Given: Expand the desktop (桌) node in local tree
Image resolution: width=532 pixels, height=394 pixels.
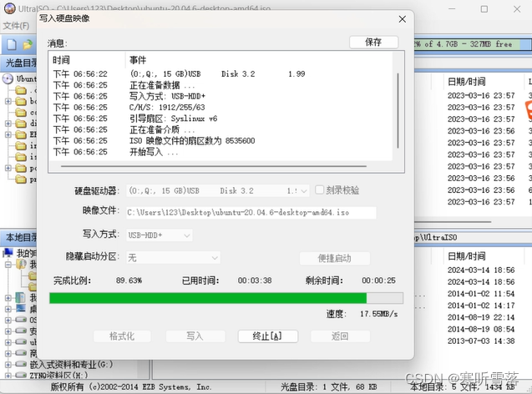Looking at the screenshot, I should [x=8, y=309].
